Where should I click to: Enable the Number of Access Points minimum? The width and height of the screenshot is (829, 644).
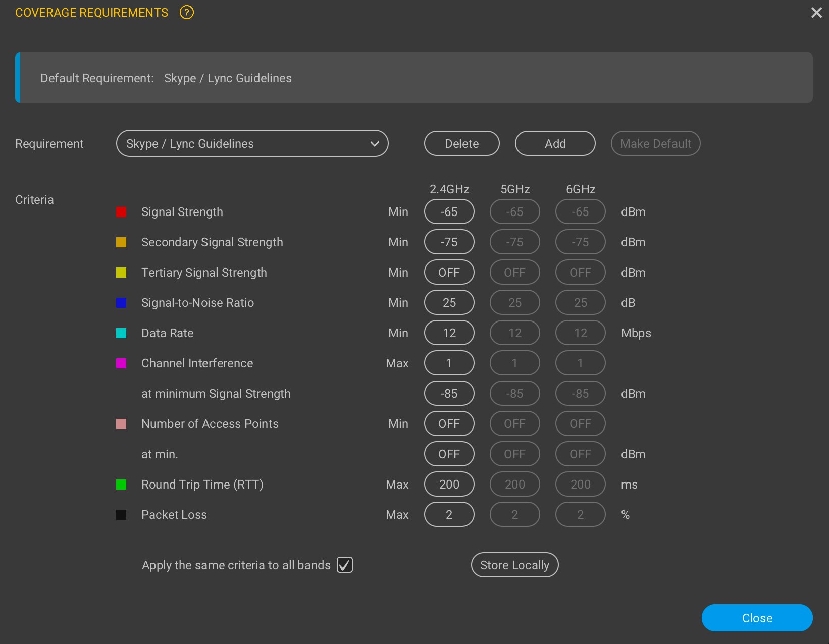449,423
